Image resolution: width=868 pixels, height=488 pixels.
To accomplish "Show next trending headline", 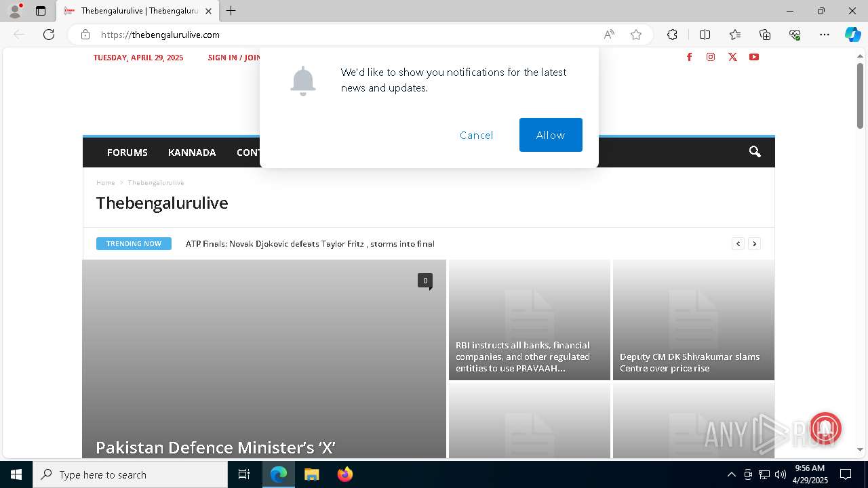I will pos(754,243).
